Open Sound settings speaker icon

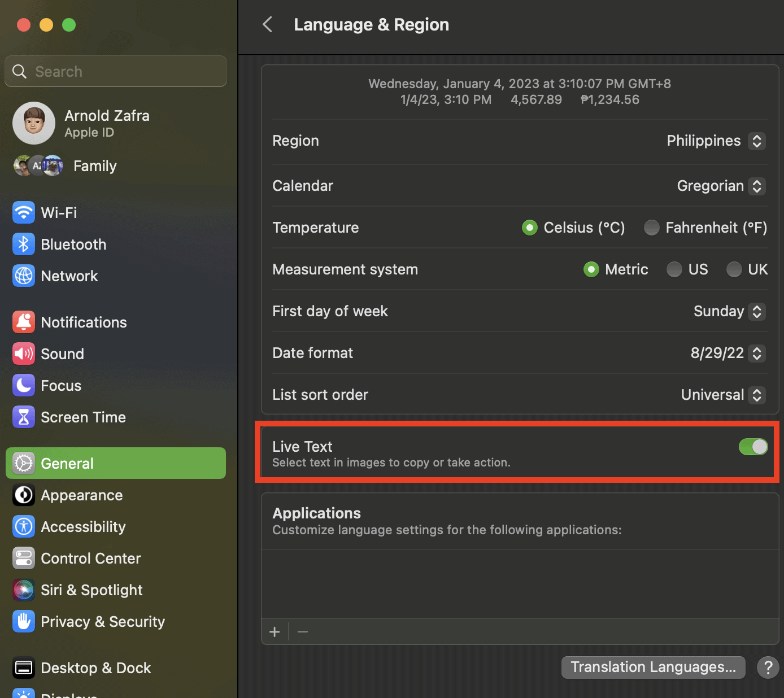tap(24, 354)
